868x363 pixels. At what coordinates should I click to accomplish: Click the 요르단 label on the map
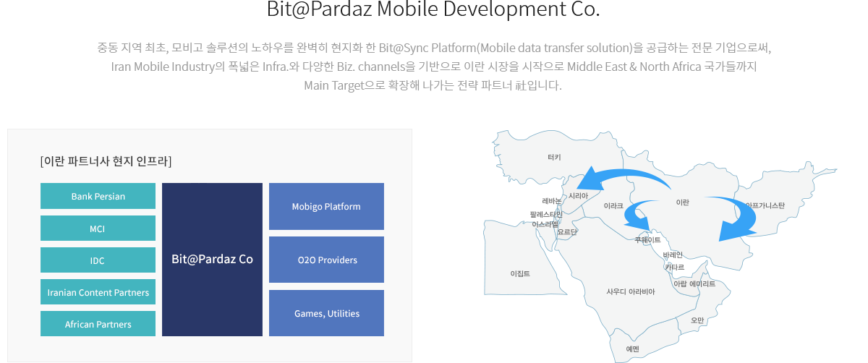[x=567, y=232]
